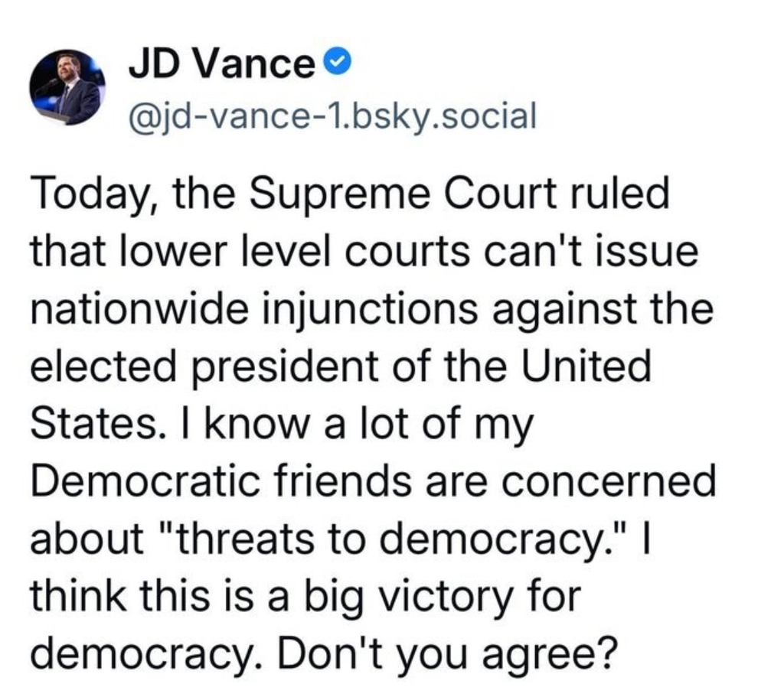Open the @jd-vance-1.bsky.social handle

332,116
